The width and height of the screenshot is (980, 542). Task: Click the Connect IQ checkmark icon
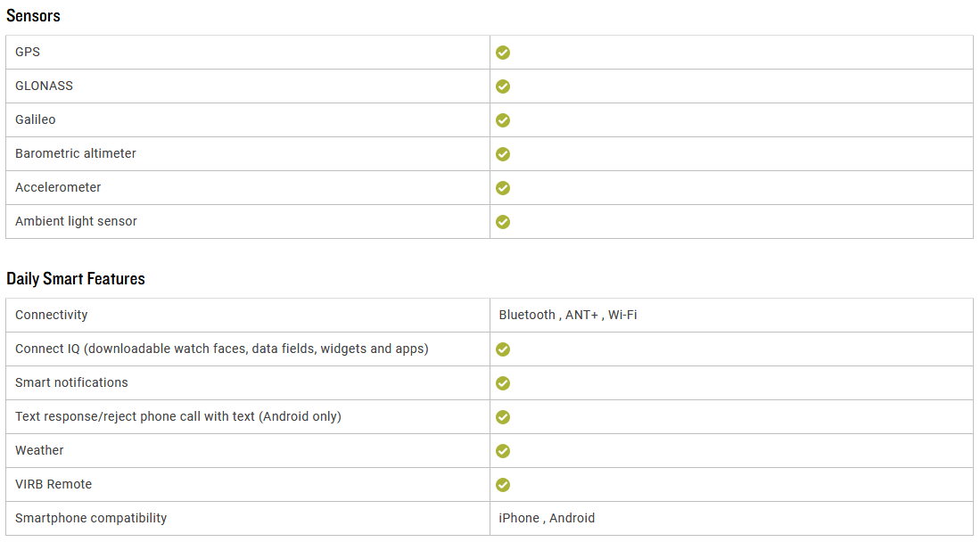[x=503, y=349]
